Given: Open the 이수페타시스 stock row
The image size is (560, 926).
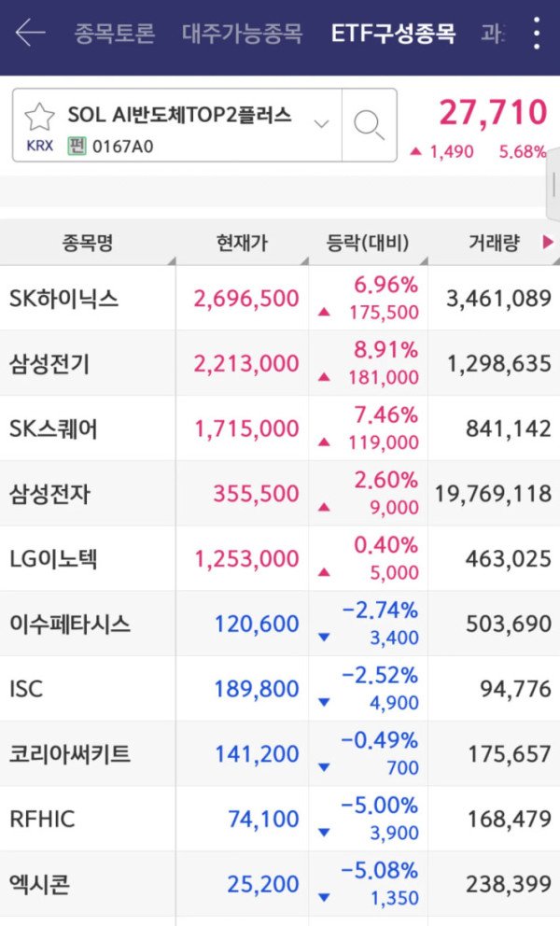Looking at the screenshot, I should [280, 624].
